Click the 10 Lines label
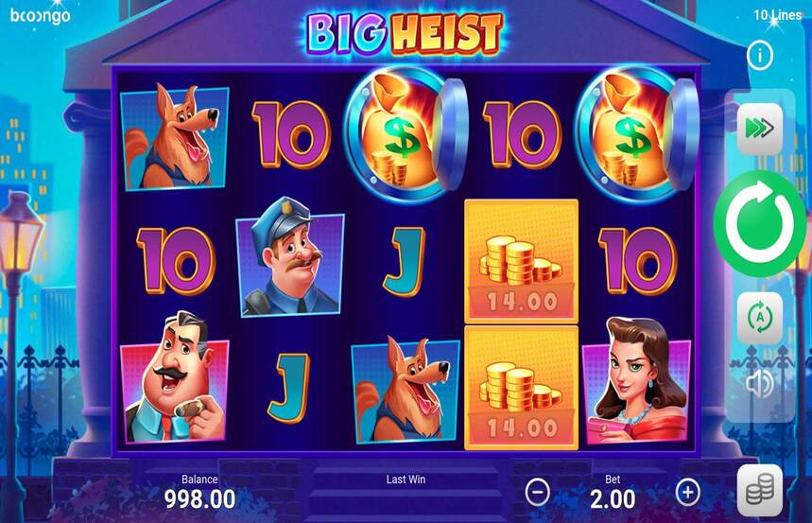Image resolution: width=812 pixels, height=523 pixels. [x=778, y=15]
